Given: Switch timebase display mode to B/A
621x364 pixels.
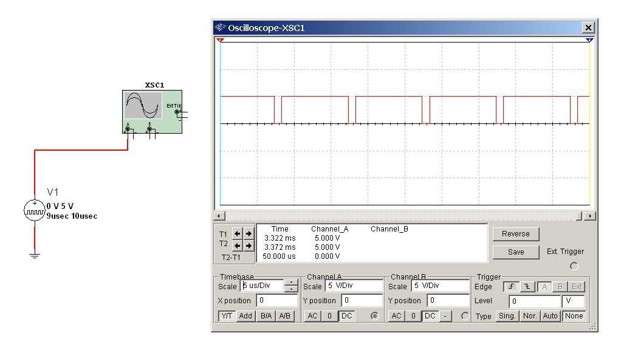Looking at the screenshot, I should point(266,316).
